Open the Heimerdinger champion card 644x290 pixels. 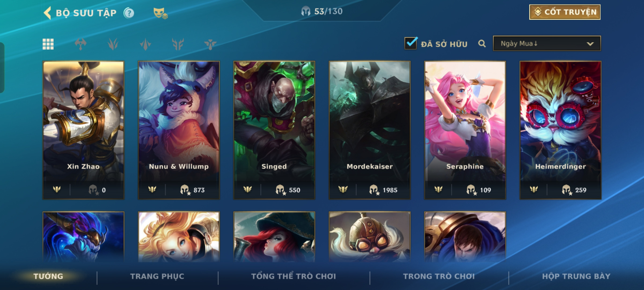561,130
